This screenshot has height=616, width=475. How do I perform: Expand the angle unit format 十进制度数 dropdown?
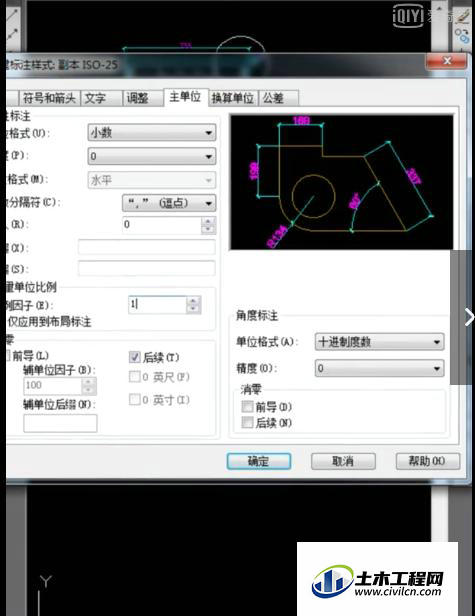(380, 342)
